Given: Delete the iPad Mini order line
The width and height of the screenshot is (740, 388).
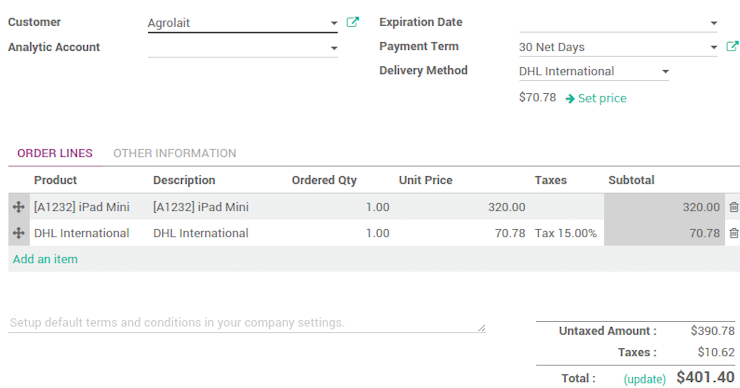Looking at the screenshot, I should (x=733, y=207).
